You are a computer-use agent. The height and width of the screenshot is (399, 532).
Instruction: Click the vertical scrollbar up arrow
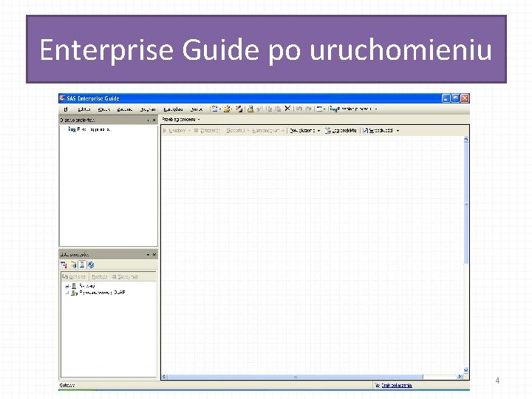click(466, 140)
